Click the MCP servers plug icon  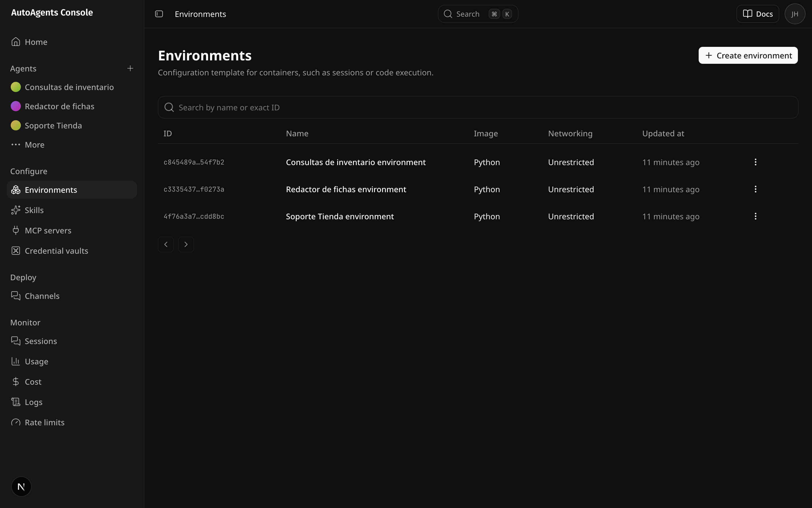point(16,230)
